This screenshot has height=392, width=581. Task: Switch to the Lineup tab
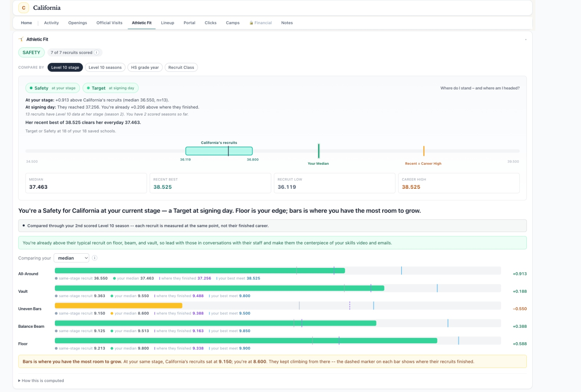click(168, 23)
